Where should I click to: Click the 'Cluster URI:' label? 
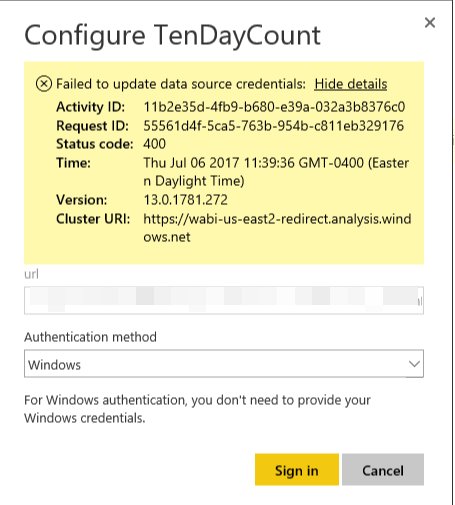pos(93,219)
